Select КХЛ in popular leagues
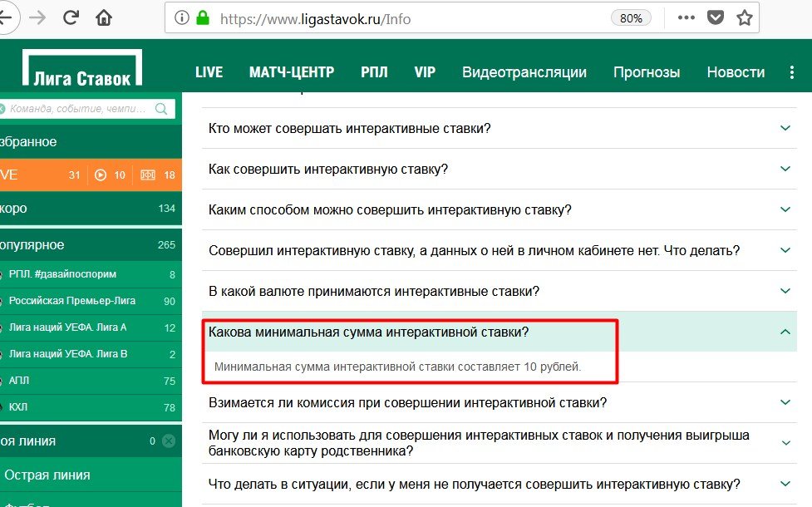 click(x=18, y=407)
